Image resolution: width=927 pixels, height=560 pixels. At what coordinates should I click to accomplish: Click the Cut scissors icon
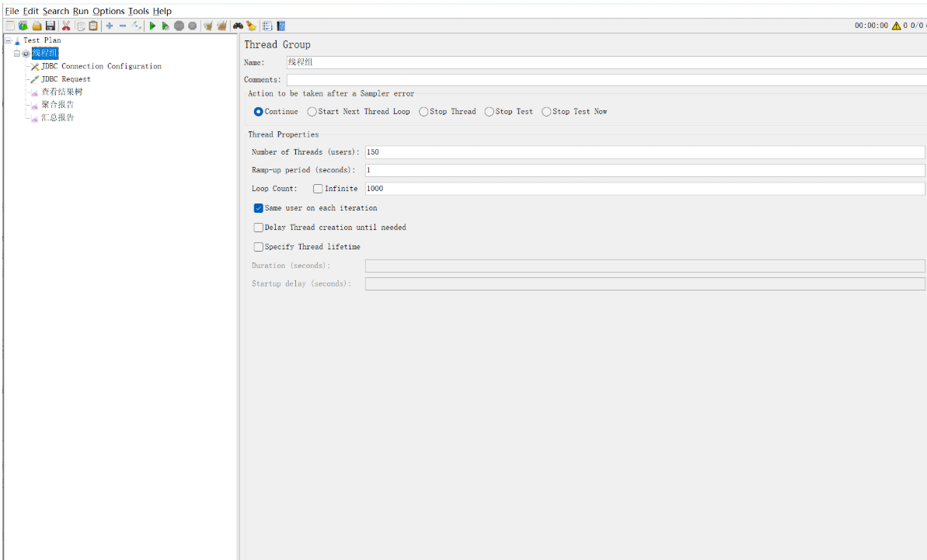point(66,26)
